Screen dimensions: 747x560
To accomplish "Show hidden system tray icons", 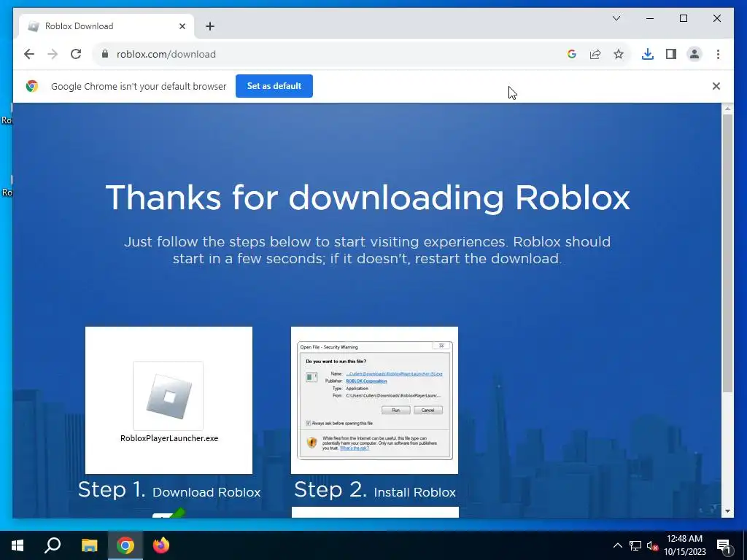I will pyautogui.click(x=617, y=545).
